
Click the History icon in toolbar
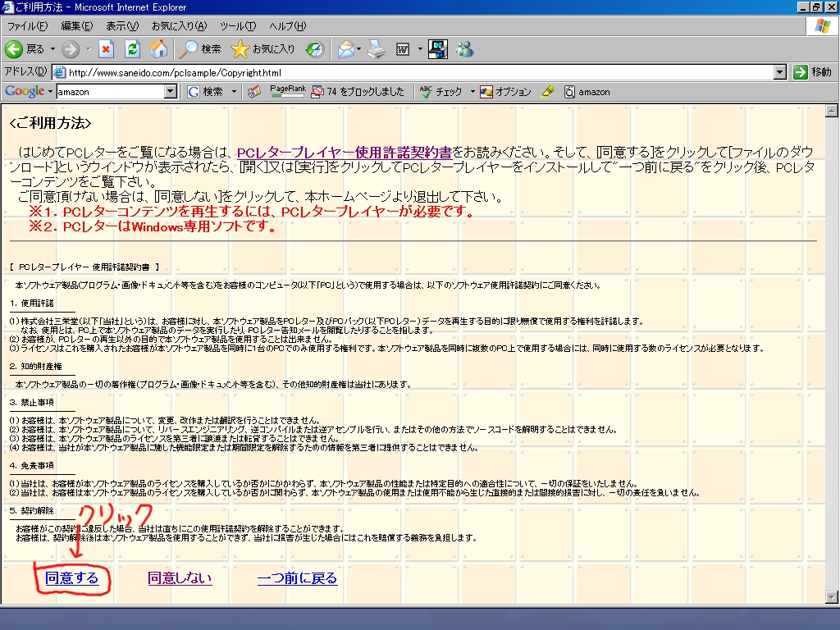314,49
